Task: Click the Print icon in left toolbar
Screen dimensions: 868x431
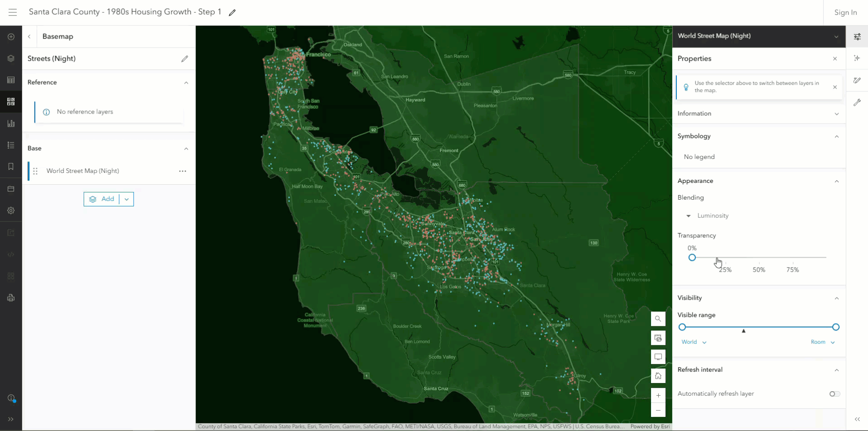Action: [11, 298]
